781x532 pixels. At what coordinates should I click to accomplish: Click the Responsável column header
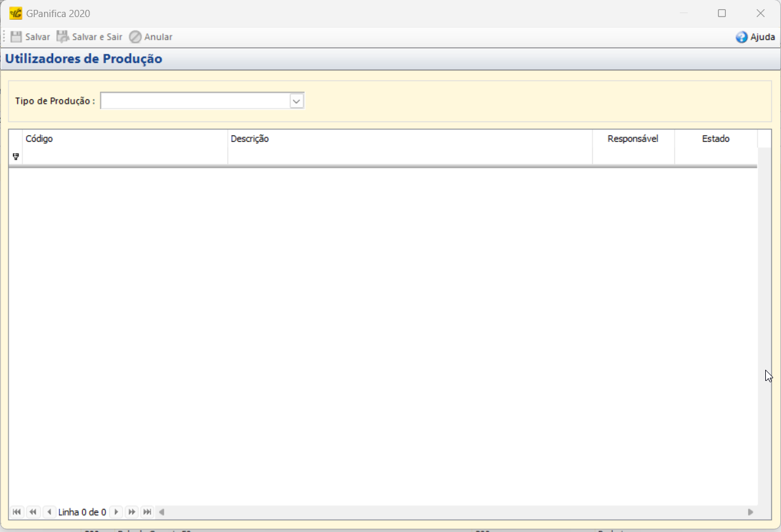(633, 139)
